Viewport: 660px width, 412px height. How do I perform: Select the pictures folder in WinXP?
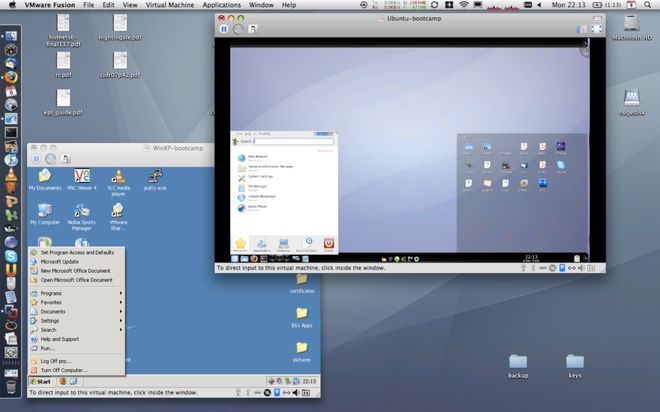point(302,352)
